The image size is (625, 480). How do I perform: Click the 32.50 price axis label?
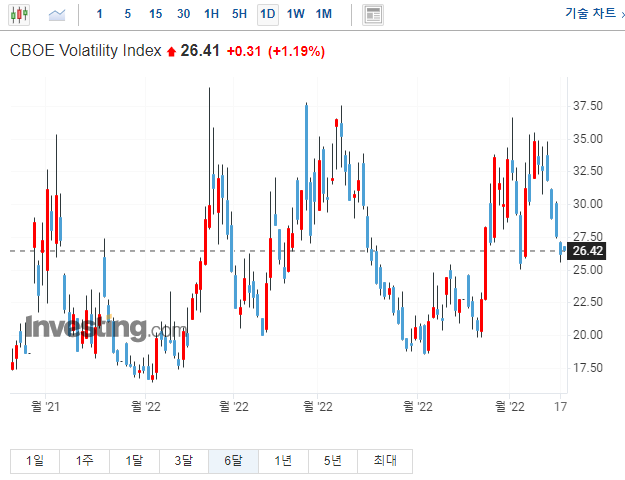[588, 171]
